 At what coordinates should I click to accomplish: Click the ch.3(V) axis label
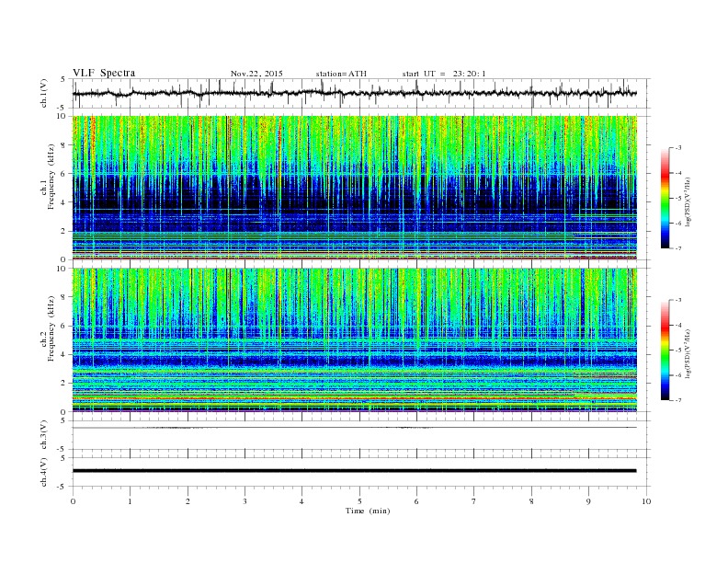coord(44,435)
